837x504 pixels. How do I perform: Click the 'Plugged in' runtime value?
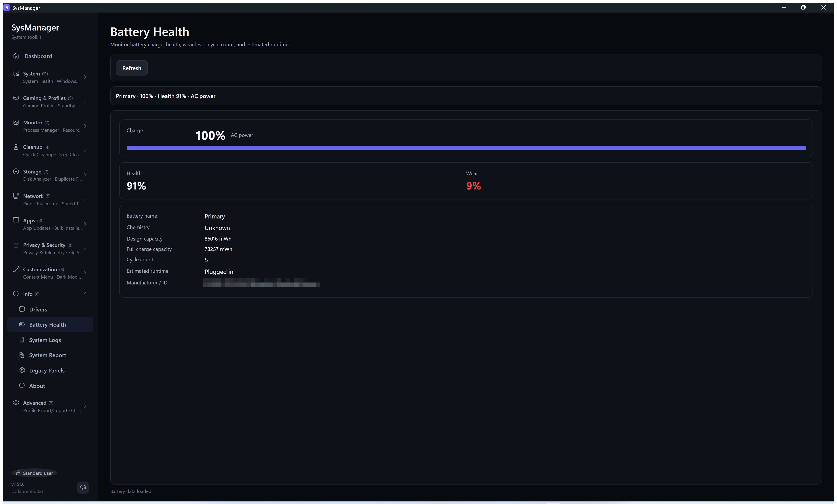[x=219, y=272]
